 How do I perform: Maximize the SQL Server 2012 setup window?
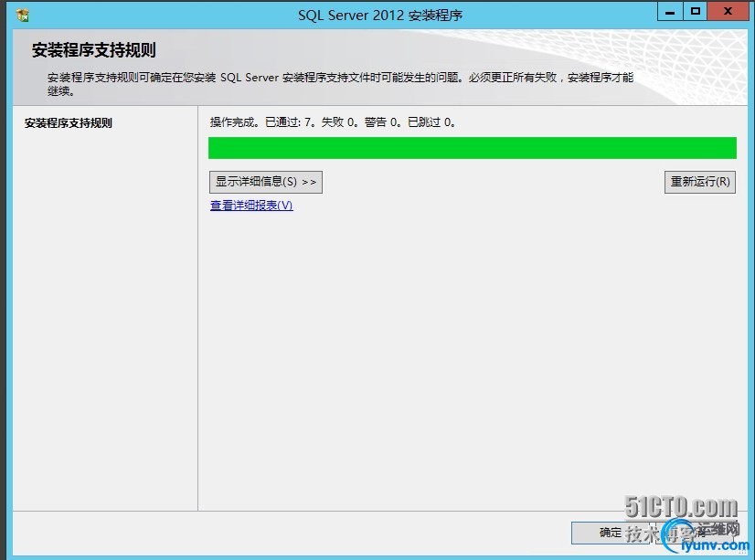coord(695,12)
